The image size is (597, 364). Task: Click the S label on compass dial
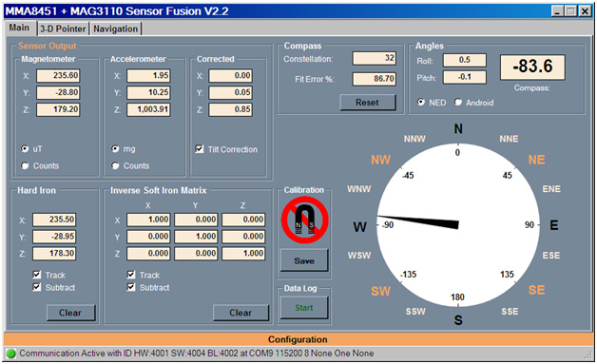click(x=458, y=320)
